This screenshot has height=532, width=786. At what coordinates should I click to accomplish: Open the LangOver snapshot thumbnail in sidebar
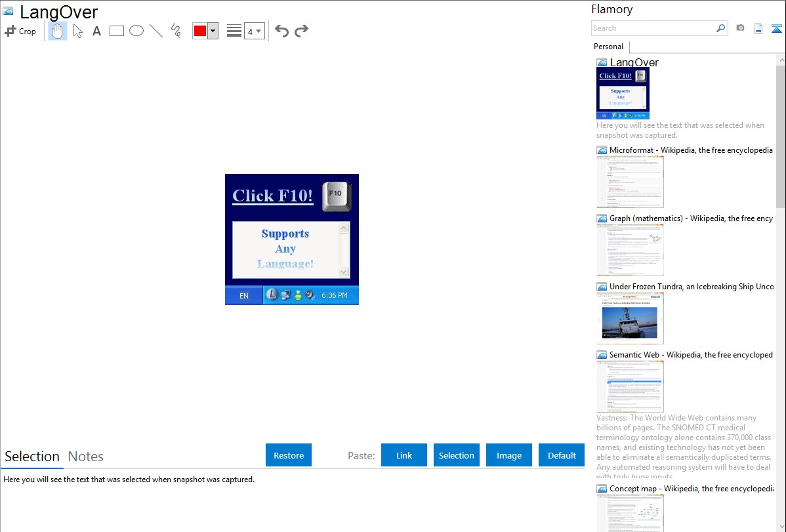(x=623, y=93)
